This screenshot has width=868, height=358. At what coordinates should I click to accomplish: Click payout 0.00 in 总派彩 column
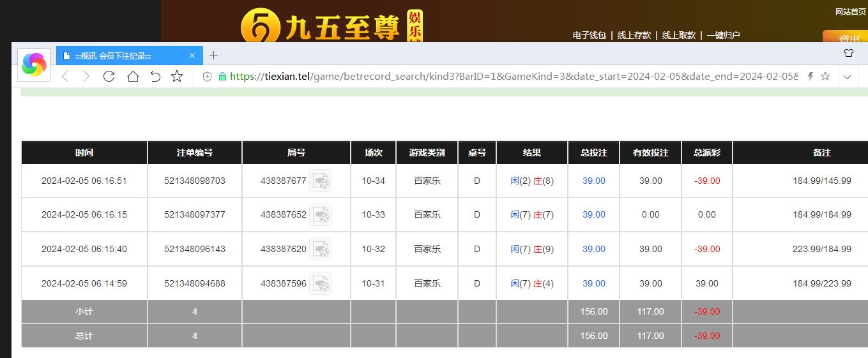[707, 214]
